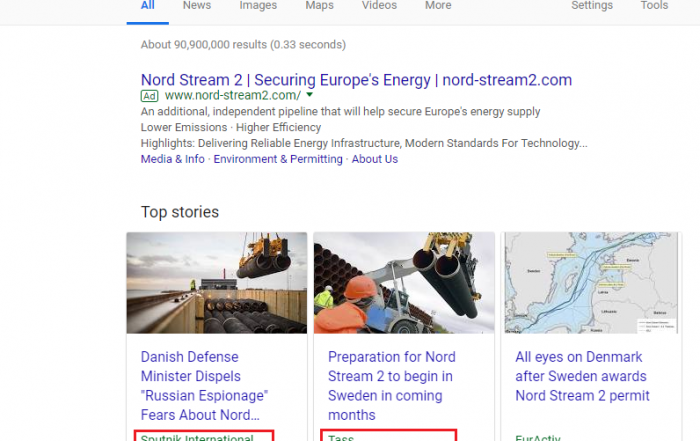Open search Settings menu
Screen dimensions: 700x441
click(x=592, y=6)
